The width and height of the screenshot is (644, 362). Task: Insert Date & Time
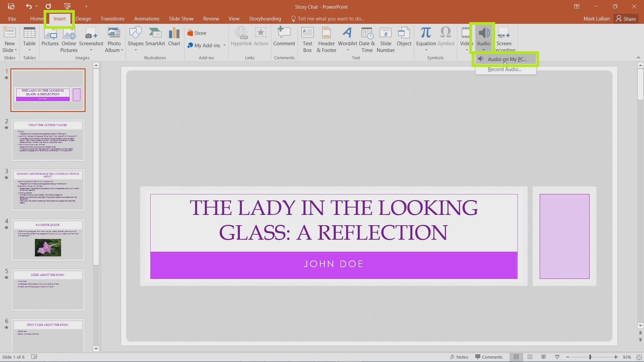[367, 40]
